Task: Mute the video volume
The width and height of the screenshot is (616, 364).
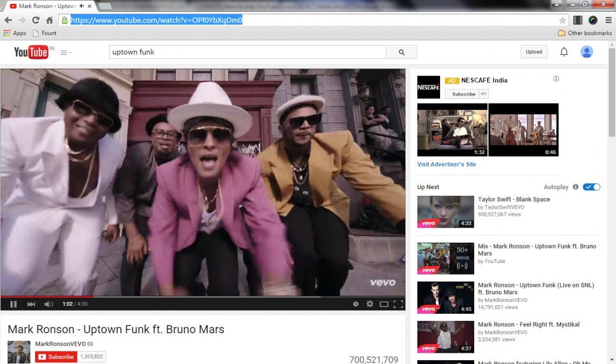Action: coord(49,304)
